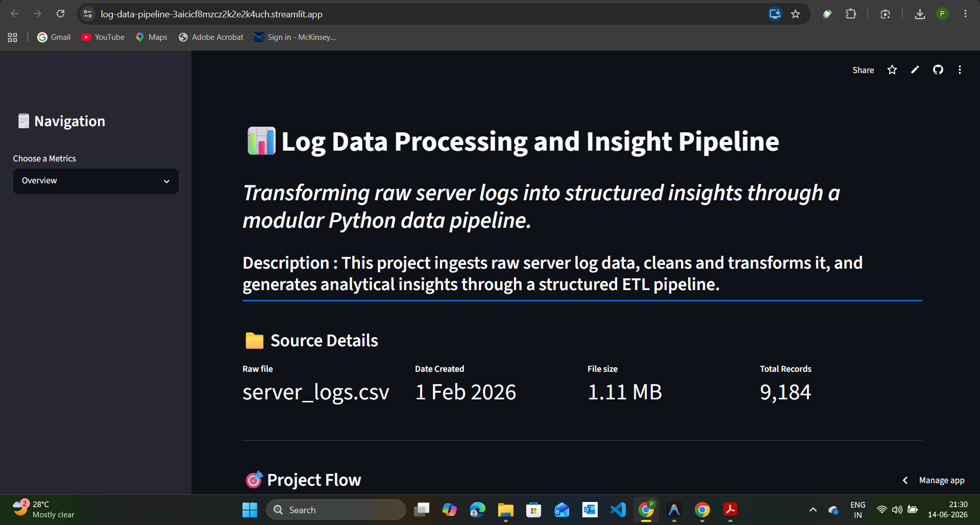Click the Source Details heading
Viewport: 980px width, 525px height.
[x=324, y=341]
